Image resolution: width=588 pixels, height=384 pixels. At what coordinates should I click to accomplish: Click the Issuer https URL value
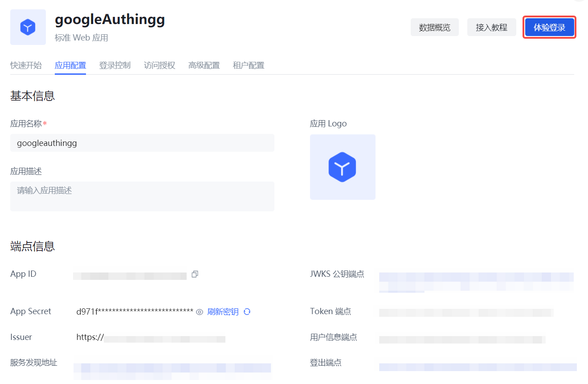151,338
